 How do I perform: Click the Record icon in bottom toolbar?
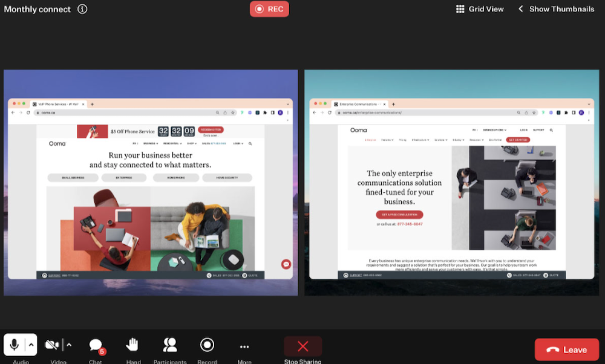pos(207,345)
